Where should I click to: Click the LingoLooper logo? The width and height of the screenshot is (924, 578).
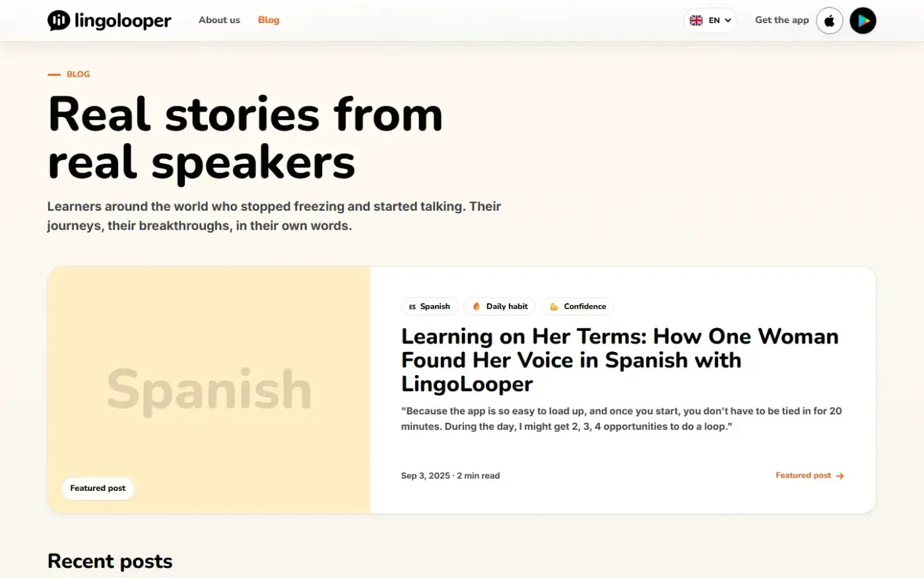tap(110, 20)
